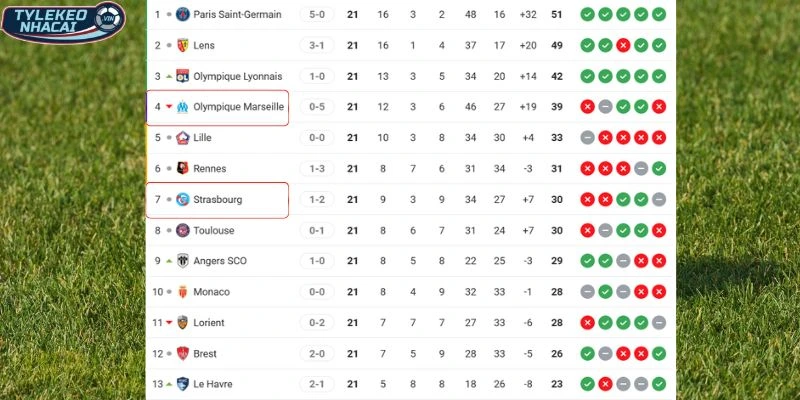
Task: Click the Lille club crest icon
Action: coord(183,138)
